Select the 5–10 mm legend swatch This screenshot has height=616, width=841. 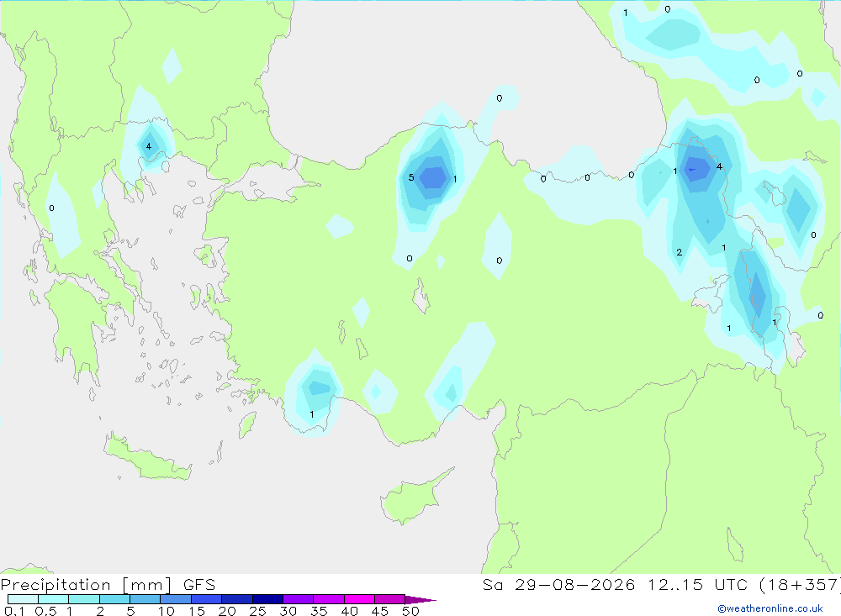coord(145,599)
